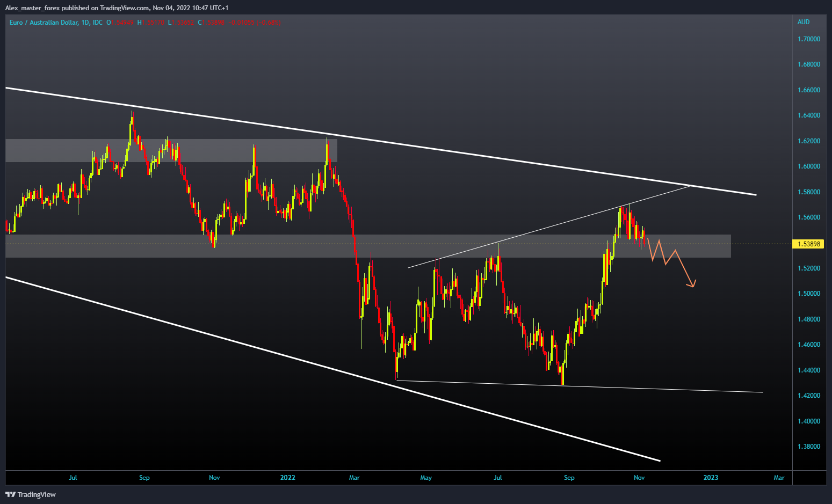
Task: Click the close value C1.53898 in legend
Action: coord(211,23)
